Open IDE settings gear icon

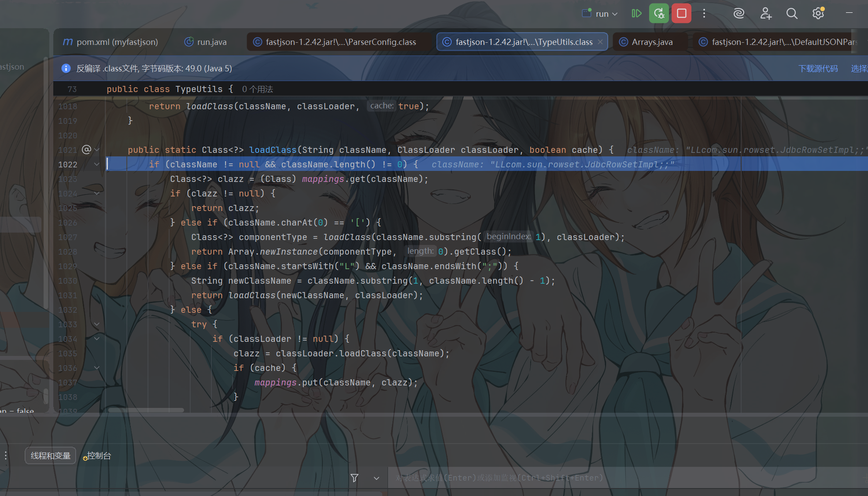tap(818, 14)
